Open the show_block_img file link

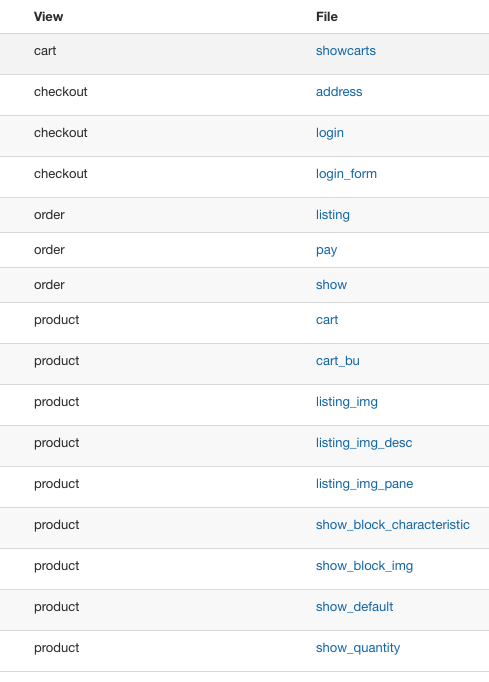pyautogui.click(x=365, y=566)
